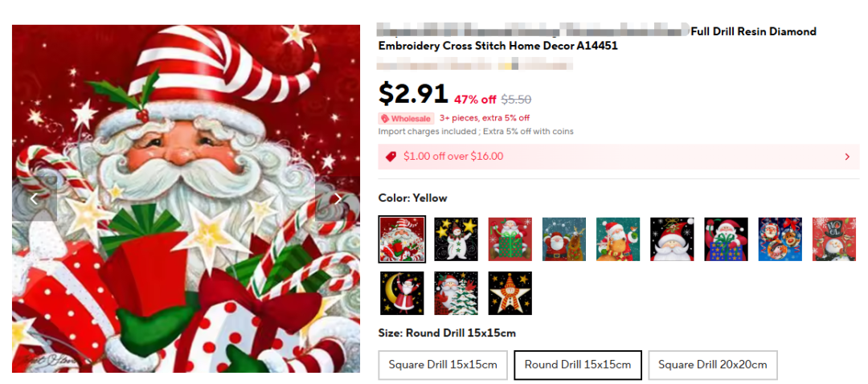Image resolution: width=868 pixels, height=384 pixels.
Task: Open the $1.00 off over $16.00 banner
Action: (x=618, y=157)
